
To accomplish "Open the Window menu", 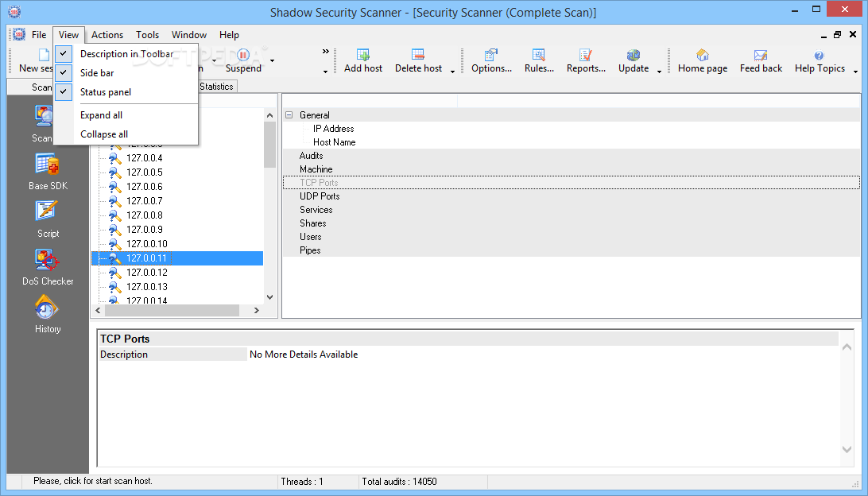I will (x=188, y=34).
